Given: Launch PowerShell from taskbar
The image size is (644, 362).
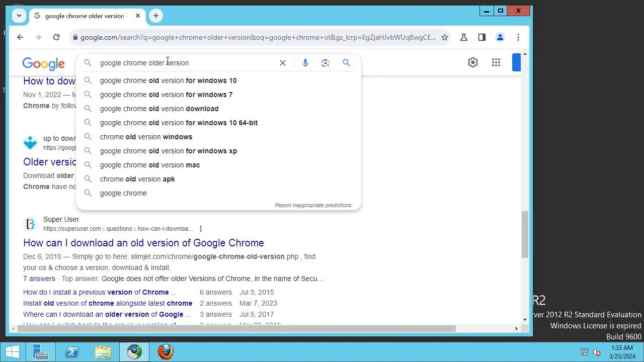Looking at the screenshot, I should click(72, 352).
